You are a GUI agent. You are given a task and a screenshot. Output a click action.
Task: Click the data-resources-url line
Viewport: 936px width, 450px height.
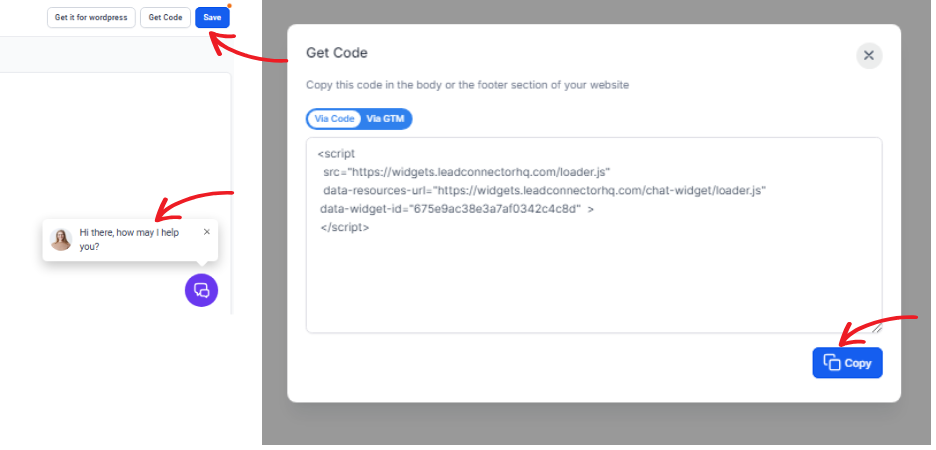point(544,190)
